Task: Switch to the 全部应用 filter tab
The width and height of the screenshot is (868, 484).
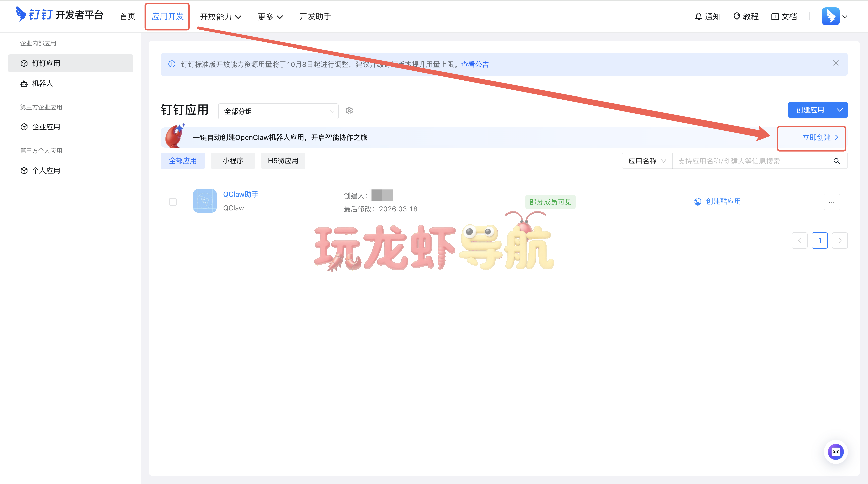Action: 183,161
